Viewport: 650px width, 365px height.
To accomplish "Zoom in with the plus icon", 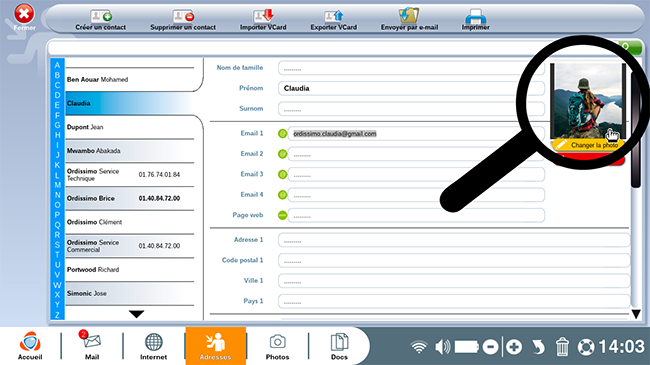I will (514, 347).
